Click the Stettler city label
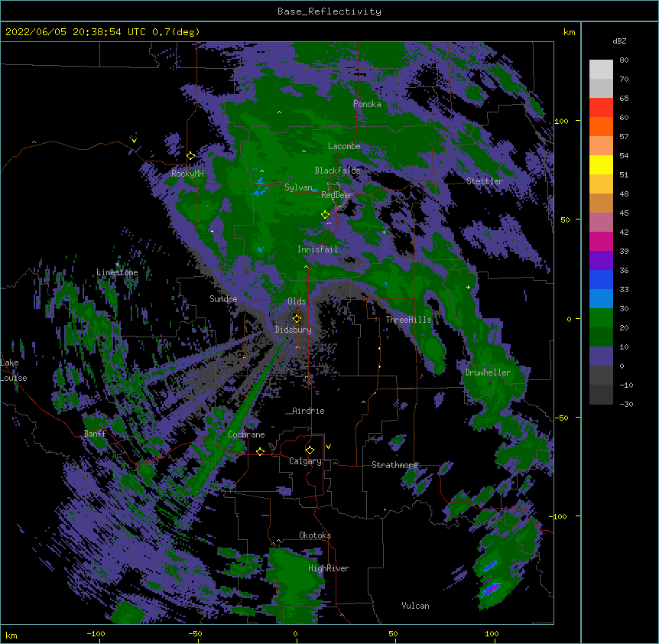Image resolution: width=659 pixels, height=644 pixels. [485, 181]
